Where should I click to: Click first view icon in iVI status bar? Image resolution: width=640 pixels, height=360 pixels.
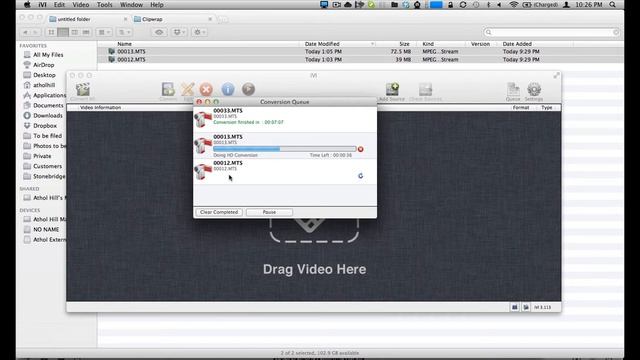(x=515, y=307)
